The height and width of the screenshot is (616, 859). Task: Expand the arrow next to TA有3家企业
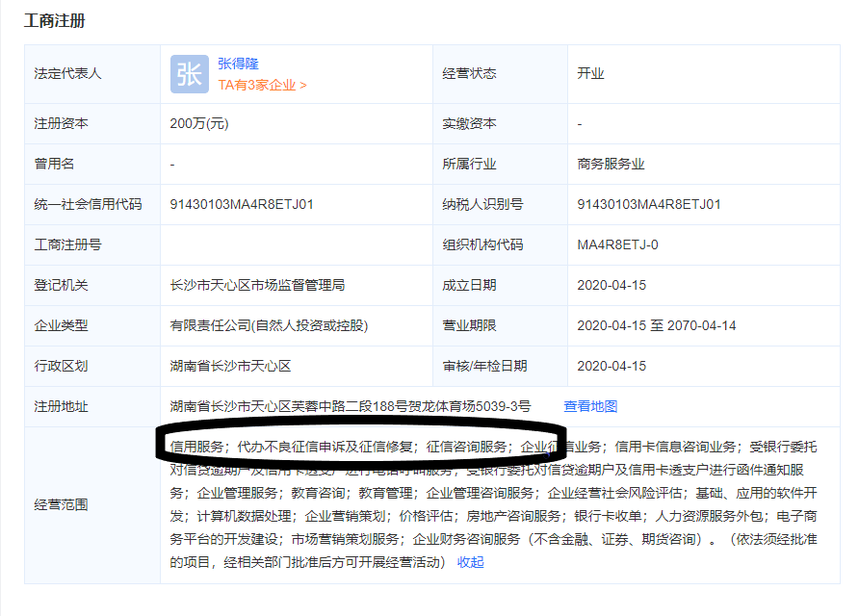pyautogui.click(x=303, y=85)
